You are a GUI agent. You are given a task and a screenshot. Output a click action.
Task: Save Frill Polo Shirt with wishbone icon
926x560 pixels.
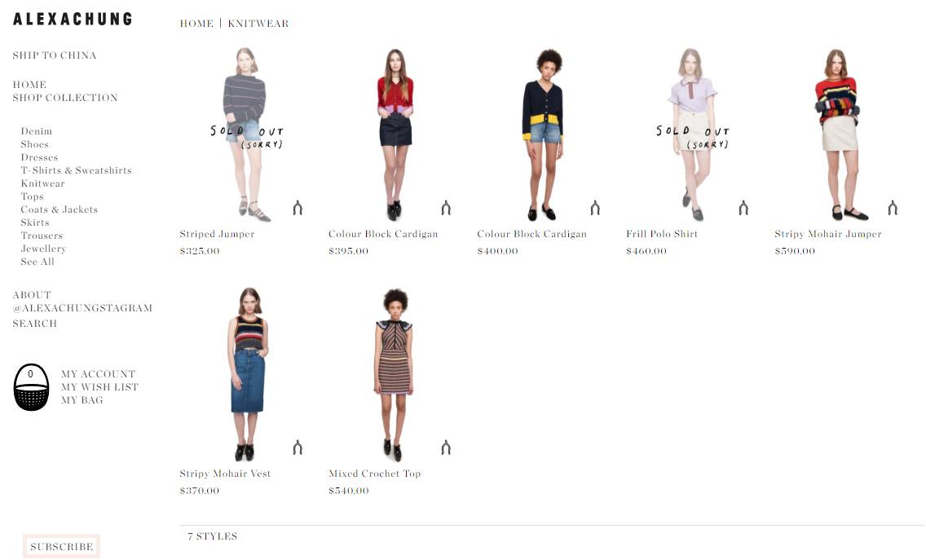[x=743, y=208]
